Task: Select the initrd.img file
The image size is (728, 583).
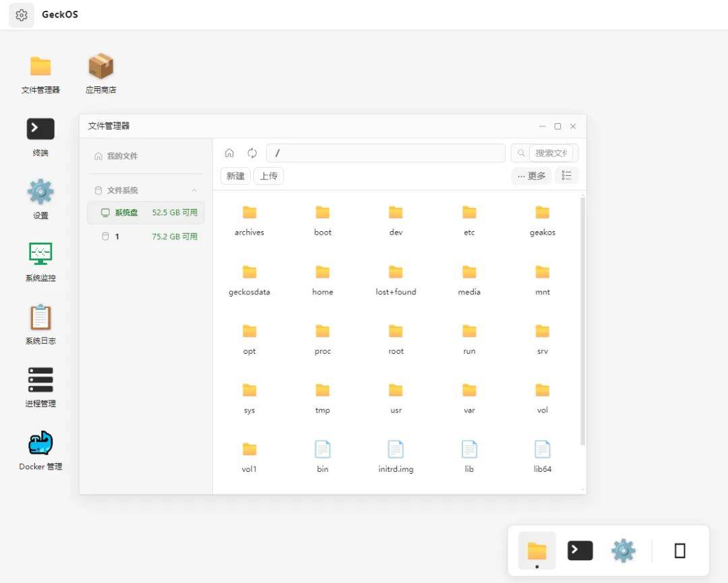Action: 396,457
